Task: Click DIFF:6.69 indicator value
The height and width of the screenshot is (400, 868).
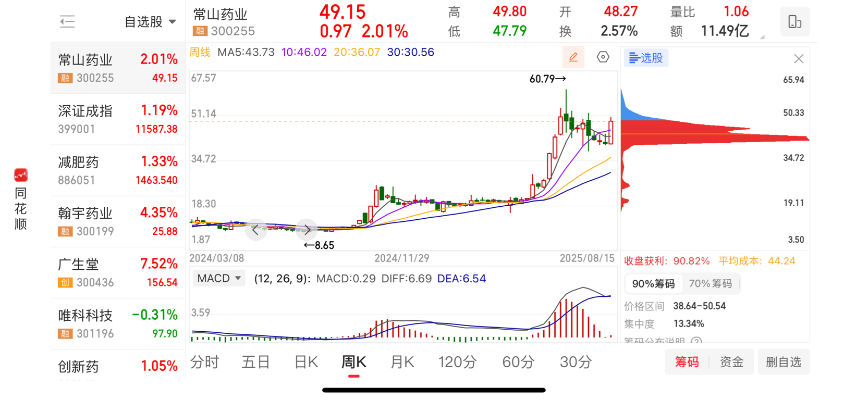Action: point(406,279)
